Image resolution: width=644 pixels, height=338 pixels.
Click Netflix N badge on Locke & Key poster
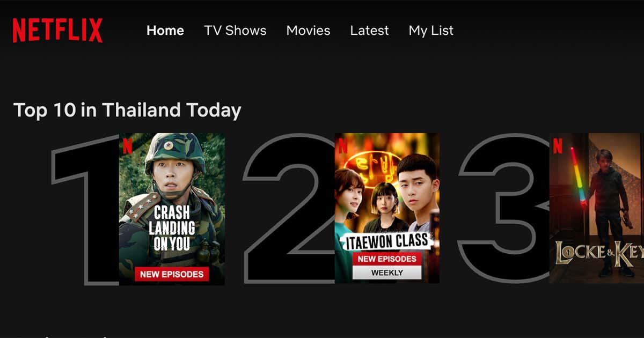coord(558,146)
